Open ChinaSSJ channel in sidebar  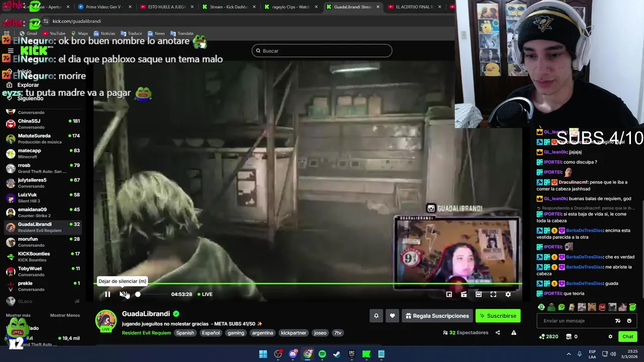click(42, 124)
